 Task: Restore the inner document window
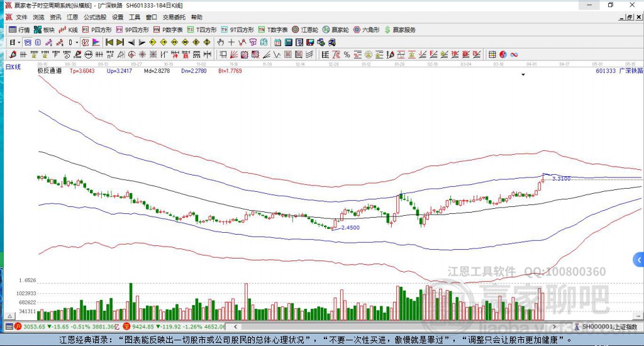pyautogui.click(x=629, y=17)
